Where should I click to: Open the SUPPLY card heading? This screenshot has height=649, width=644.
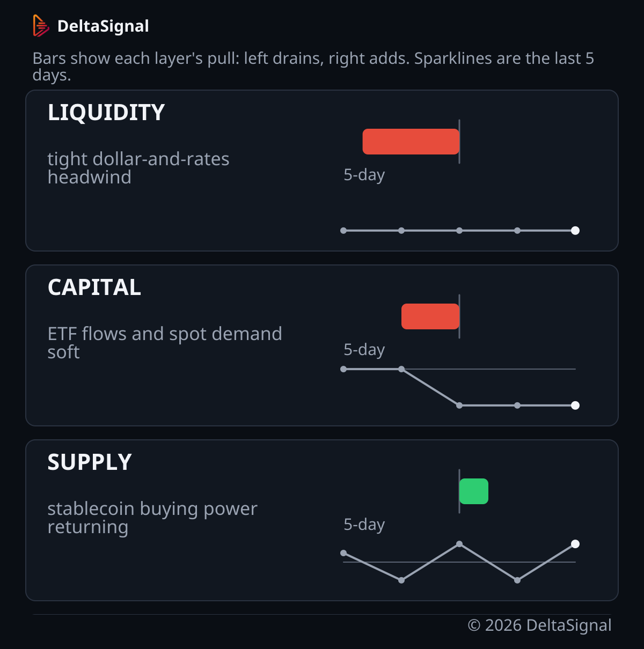pyautogui.click(x=90, y=462)
